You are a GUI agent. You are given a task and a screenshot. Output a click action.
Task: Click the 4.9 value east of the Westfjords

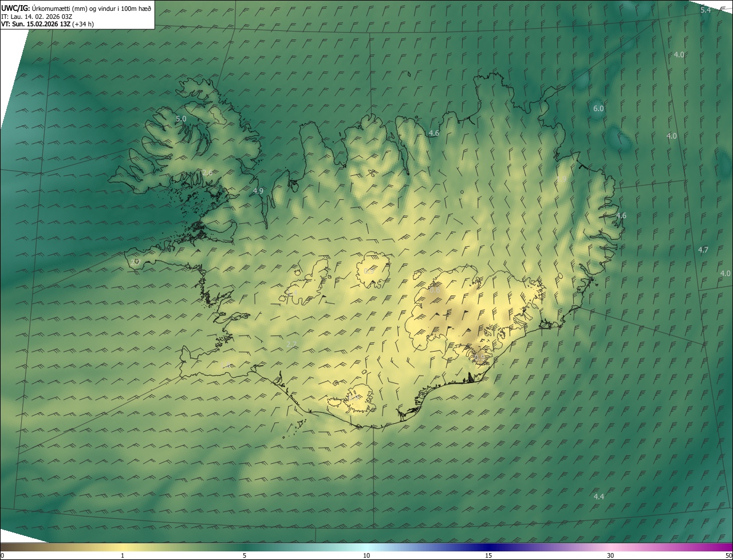[x=258, y=191]
